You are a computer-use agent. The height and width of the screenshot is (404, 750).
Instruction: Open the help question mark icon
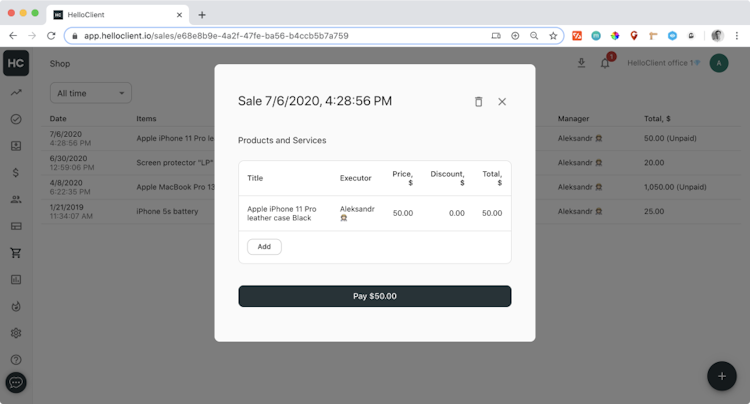[16, 360]
